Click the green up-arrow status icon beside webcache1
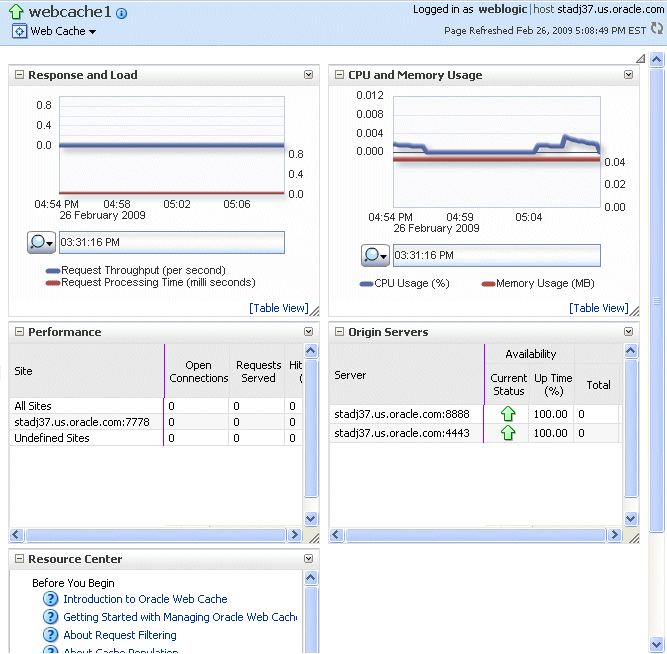This screenshot has height=654, width=667. pos(16,11)
